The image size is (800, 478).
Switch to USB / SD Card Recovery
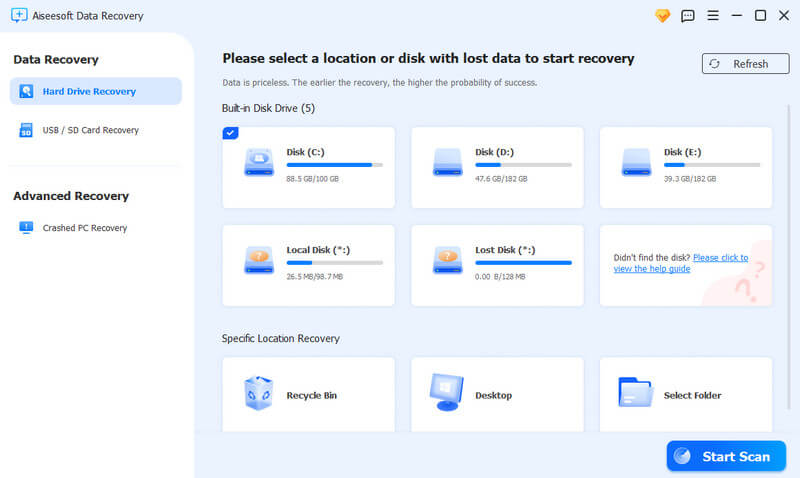96,130
